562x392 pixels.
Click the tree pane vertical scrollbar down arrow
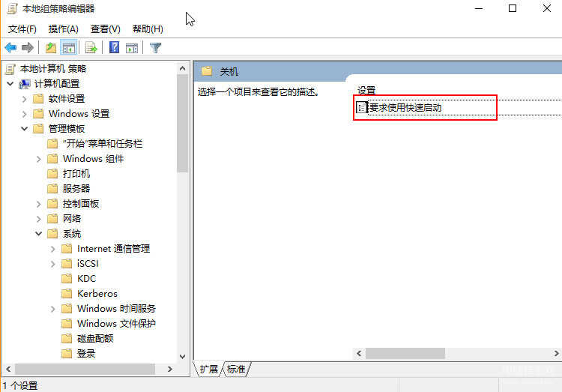[x=182, y=357]
